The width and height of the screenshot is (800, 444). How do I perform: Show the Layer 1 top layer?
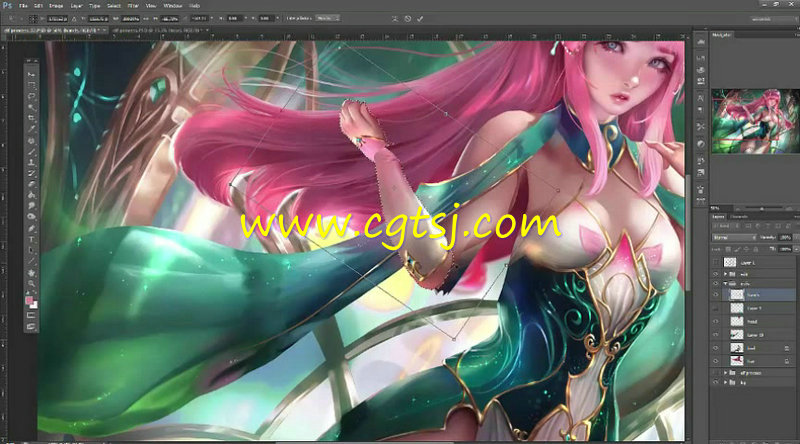715,262
